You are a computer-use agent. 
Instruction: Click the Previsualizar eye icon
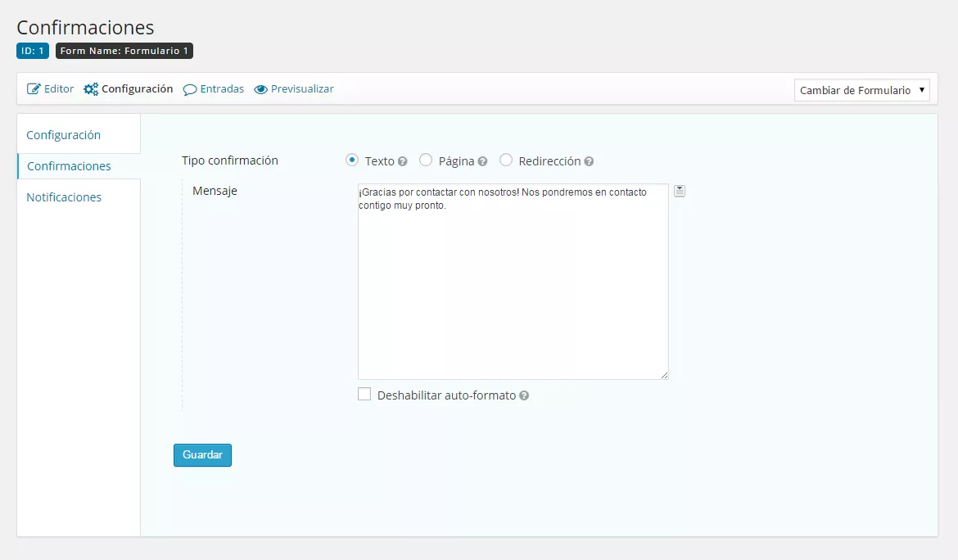coord(260,89)
